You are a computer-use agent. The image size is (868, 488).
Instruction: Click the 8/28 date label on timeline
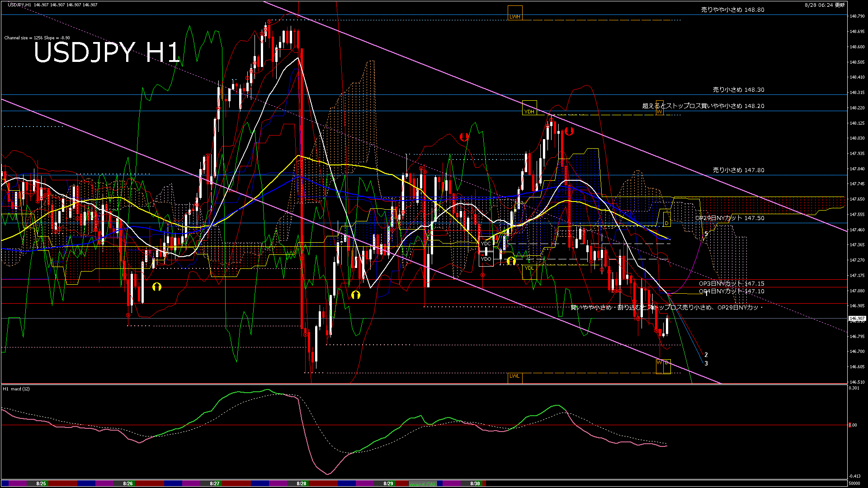click(x=302, y=483)
